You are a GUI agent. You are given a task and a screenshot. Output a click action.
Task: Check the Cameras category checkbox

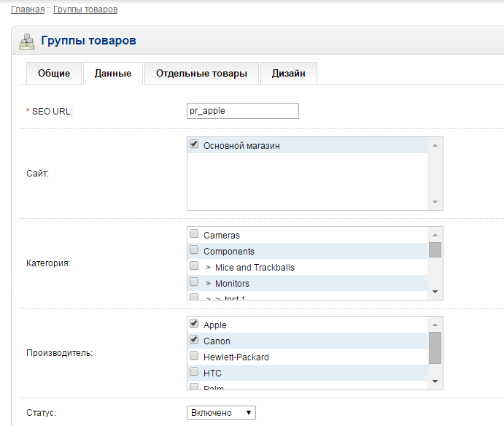point(194,235)
